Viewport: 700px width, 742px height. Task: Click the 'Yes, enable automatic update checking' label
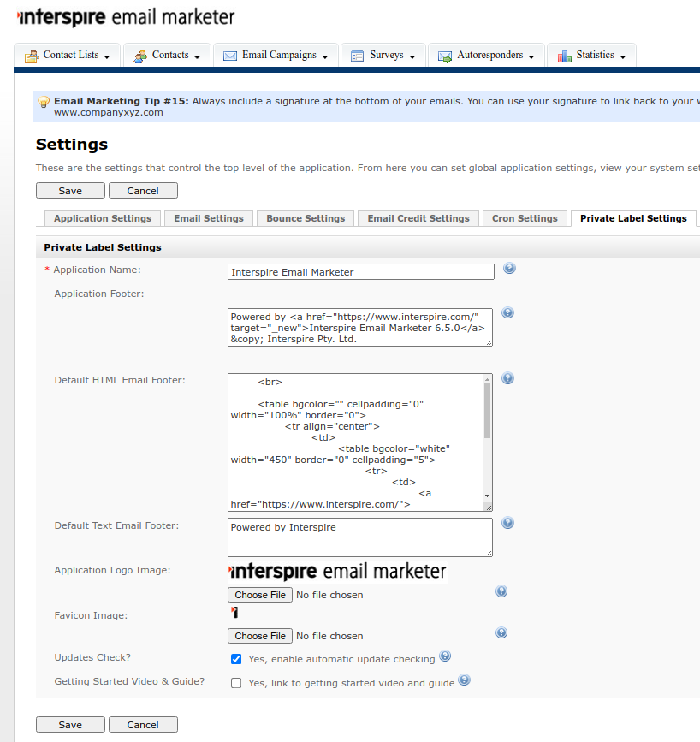341,659
